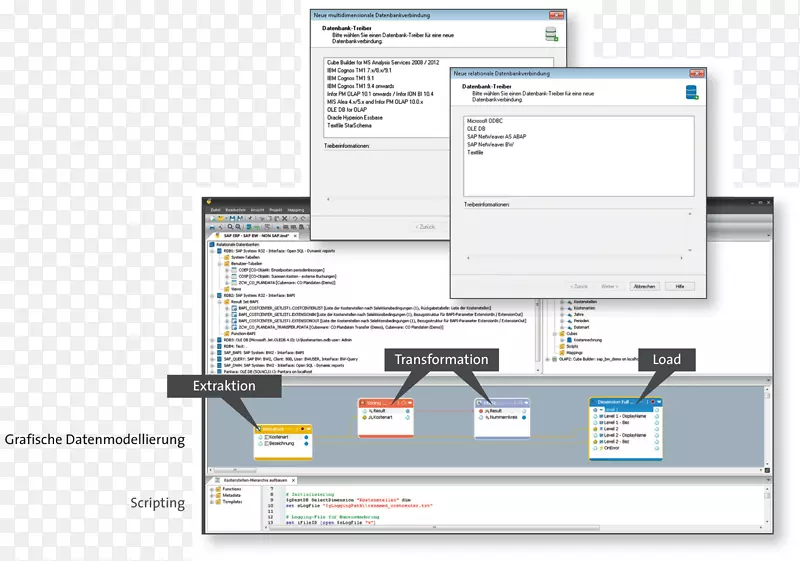This screenshot has height=561, width=800.
Task: Click the zoom out magnifier icon
Action: 238,227
